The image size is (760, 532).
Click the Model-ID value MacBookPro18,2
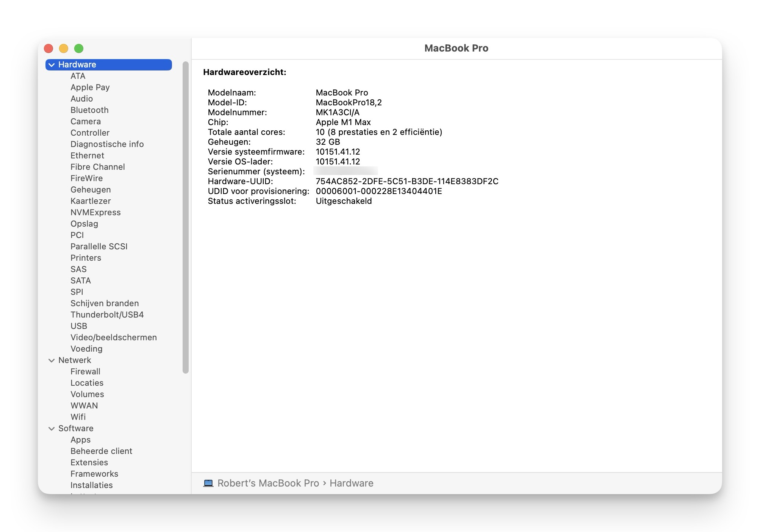pos(349,103)
